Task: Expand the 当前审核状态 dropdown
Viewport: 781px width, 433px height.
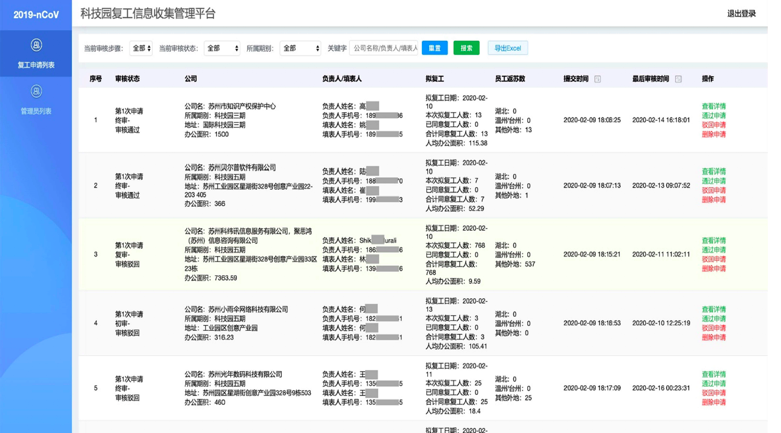Action: point(221,48)
